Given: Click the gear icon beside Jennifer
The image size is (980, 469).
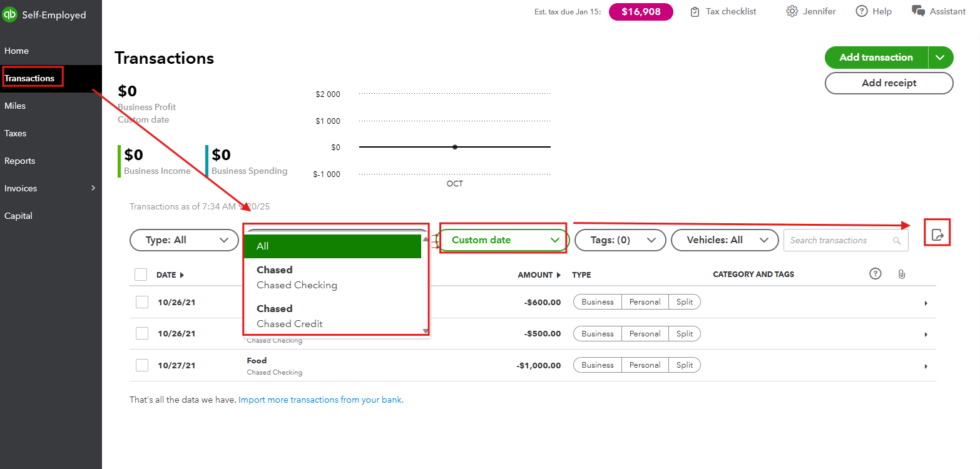Looking at the screenshot, I should pyautogui.click(x=792, y=11).
